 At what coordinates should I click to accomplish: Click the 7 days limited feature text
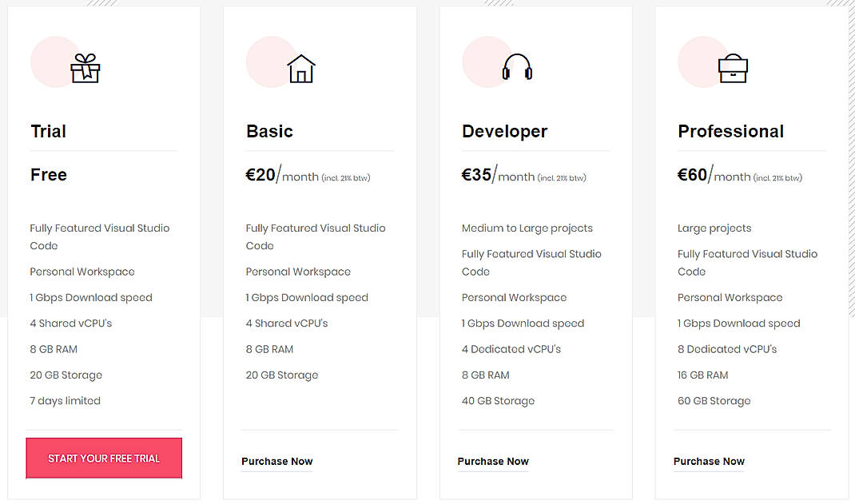pyautogui.click(x=65, y=400)
